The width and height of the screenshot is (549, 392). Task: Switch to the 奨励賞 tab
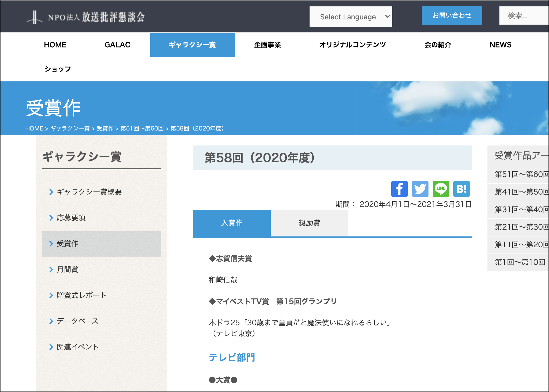pyautogui.click(x=309, y=223)
